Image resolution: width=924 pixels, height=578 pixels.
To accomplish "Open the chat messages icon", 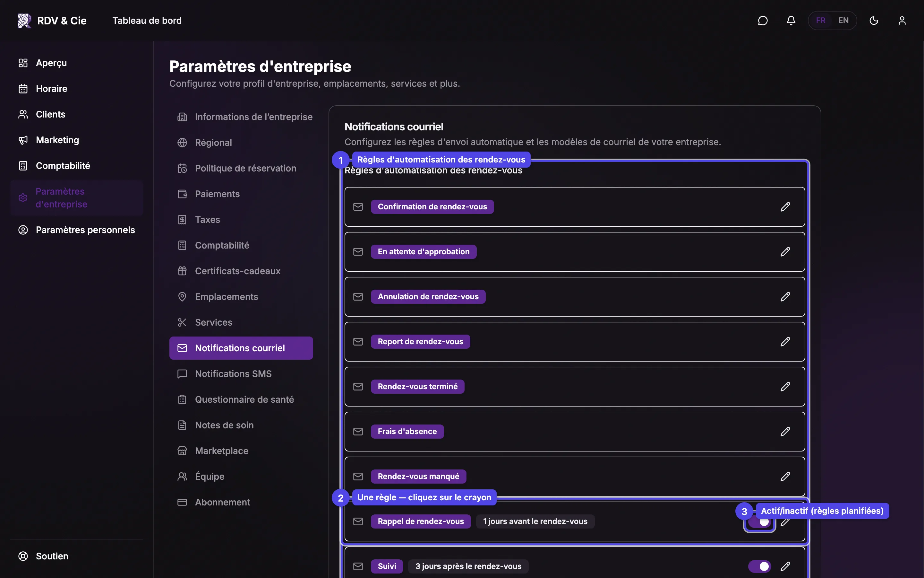I will [x=763, y=21].
